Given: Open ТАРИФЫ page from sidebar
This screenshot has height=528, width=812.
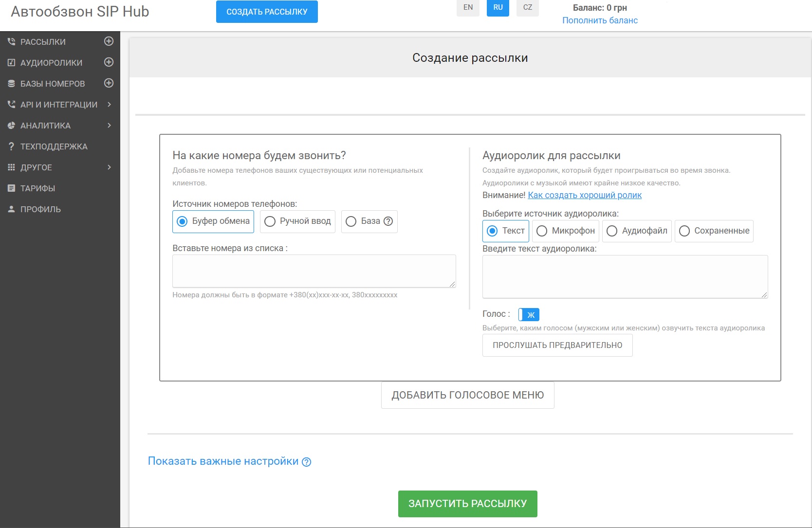Looking at the screenshot, I should (37, 188).
